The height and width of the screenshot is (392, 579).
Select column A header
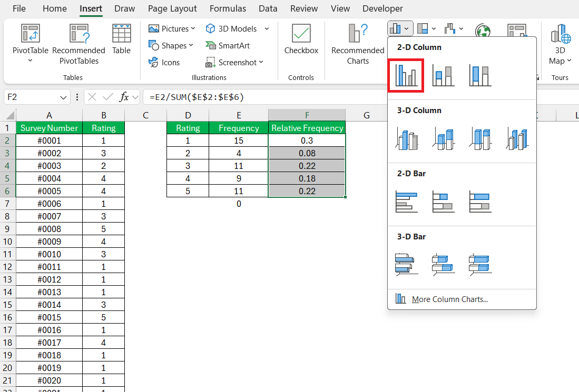coord(49,115)
